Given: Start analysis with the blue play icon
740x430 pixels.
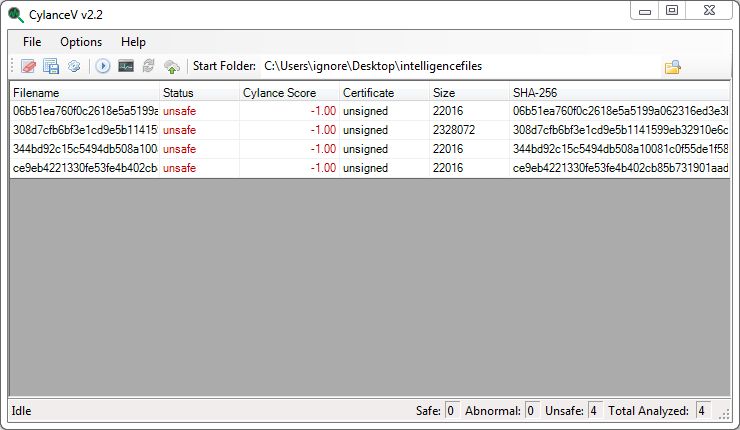Looking at the screenshot, I should tap(103, 67).
